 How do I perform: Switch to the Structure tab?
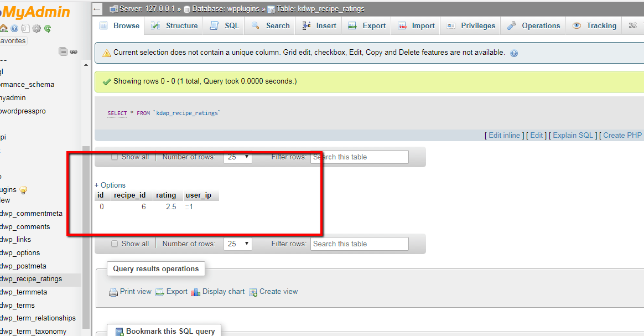click(x=174, y=25)
